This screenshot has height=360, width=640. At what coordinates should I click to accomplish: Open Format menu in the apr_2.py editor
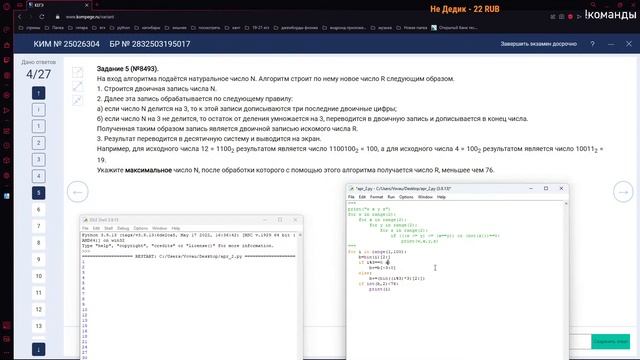click(x=376, y=197)
